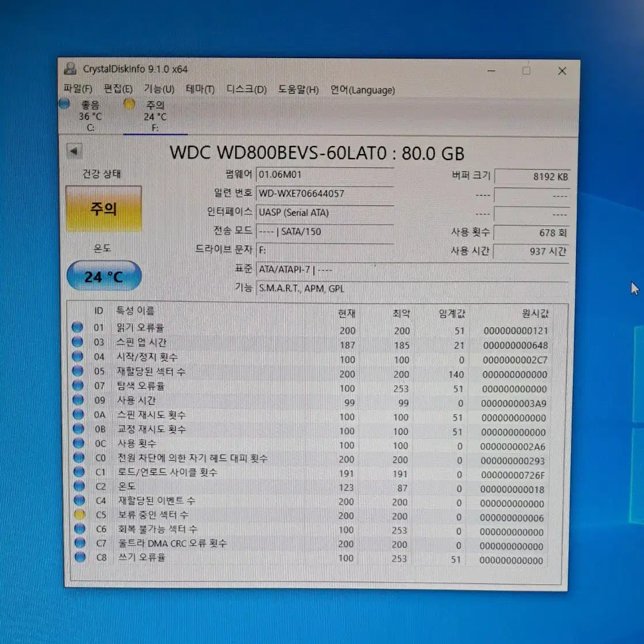This screenshot has width=644, height=644.
Task: Click the power-on hours value 937 시간
Action: (530, 251)
